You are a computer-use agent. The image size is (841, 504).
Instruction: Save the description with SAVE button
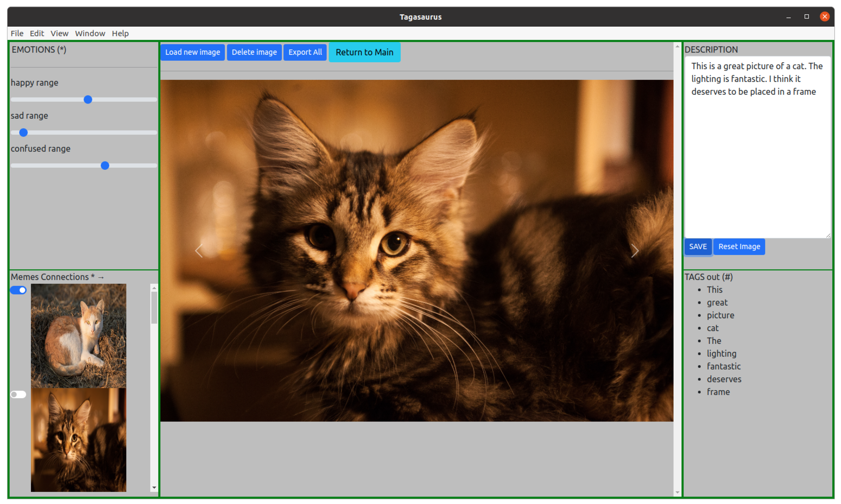coord(698,247)
